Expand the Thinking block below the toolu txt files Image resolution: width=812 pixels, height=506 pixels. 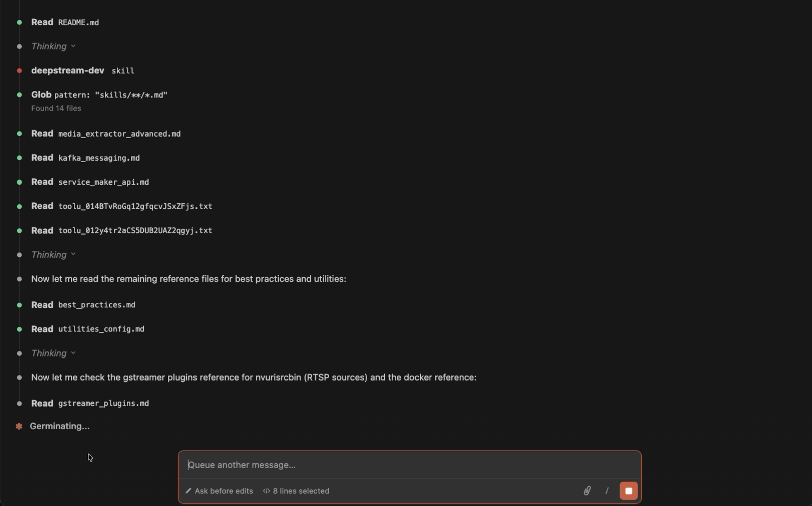[53, 255]
